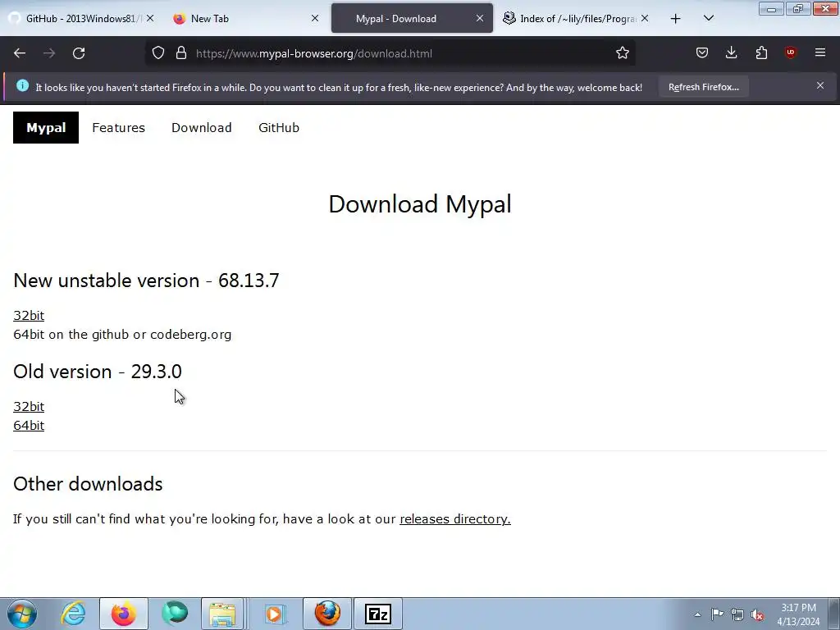Click the Firefox taskbar icon

123,614
